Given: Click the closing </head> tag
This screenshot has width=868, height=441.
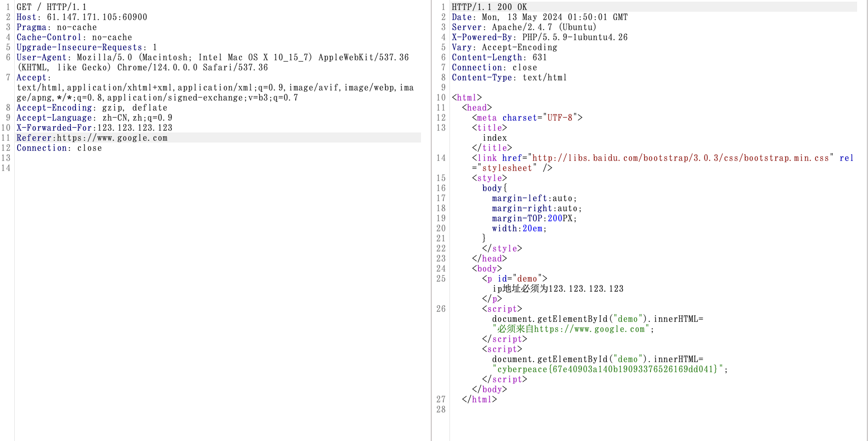Looking at the screenshot, I should (489, 259).
